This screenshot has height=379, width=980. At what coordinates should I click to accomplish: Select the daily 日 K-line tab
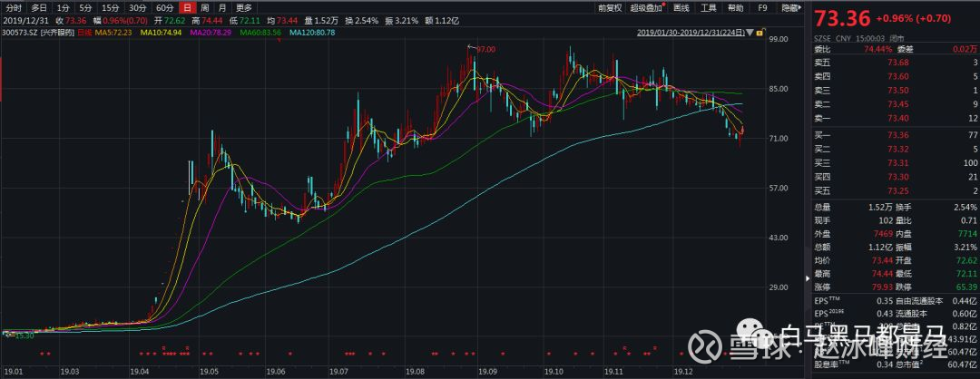(187, 8)
